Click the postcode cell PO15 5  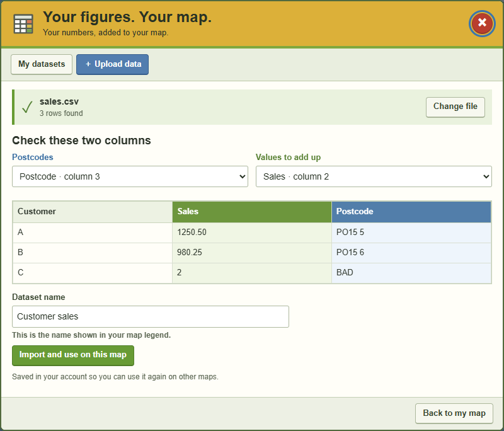click(x=411, y=233)
